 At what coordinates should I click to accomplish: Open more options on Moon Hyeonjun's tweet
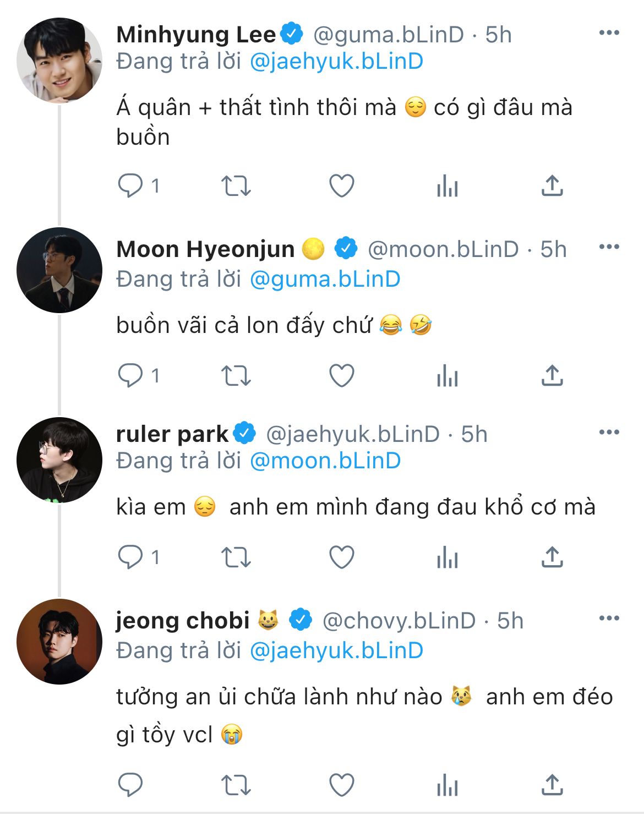pos(609,247)
